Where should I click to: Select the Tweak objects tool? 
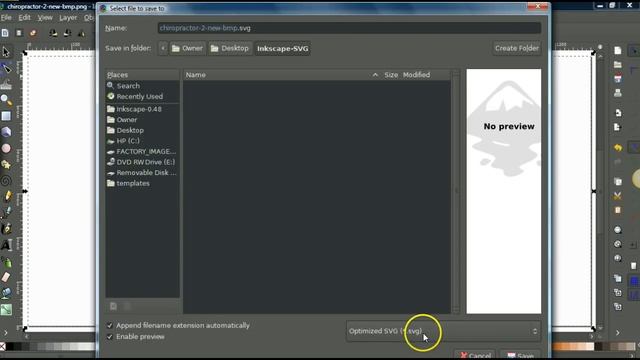pyautogui.click(x=6, y=84)
